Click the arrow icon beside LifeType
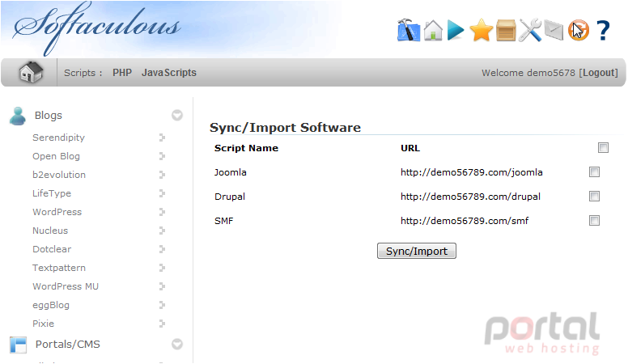 pos(162,193)
